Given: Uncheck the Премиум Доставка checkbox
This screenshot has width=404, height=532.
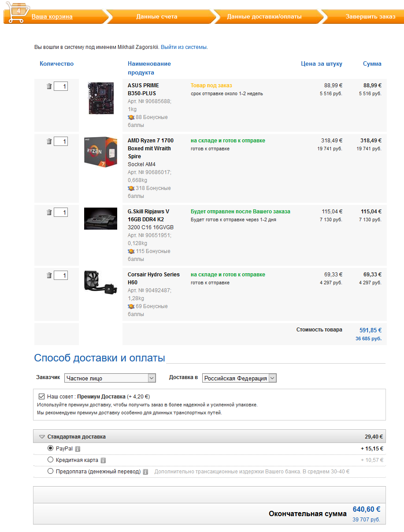Looking at the screenshot, I should pyautogui.click(x=42, y=396).
